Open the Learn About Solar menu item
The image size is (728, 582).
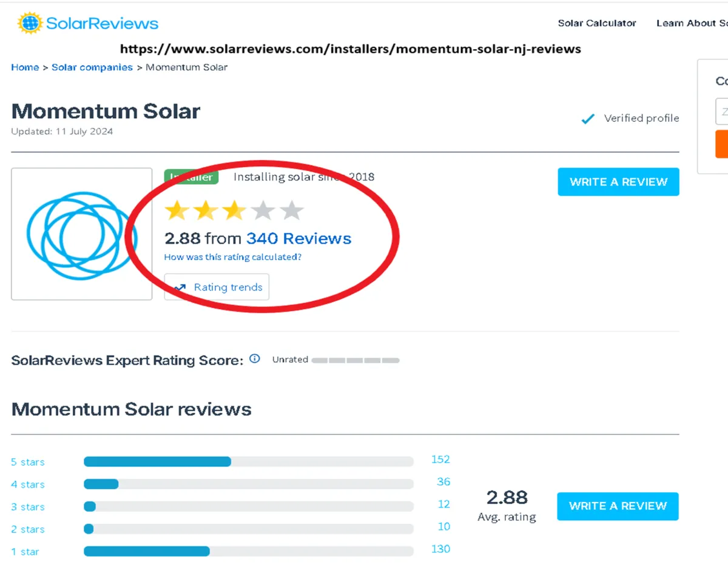pyautogui.click(x=692, y=23)
